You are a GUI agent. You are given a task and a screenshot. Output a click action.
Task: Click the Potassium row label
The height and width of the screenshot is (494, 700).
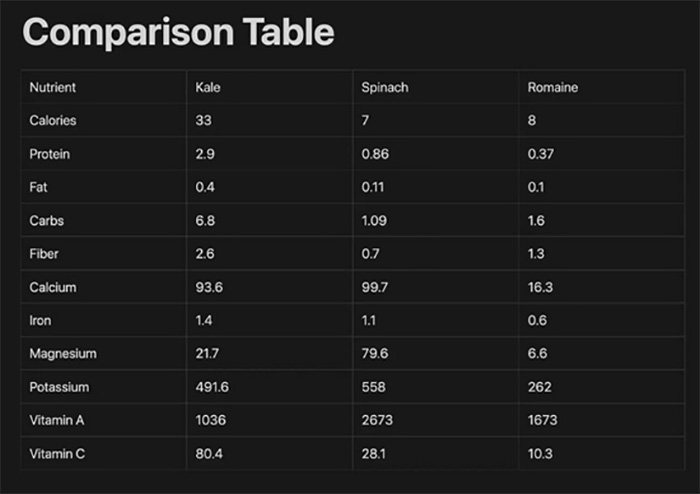tap(59, 387)
